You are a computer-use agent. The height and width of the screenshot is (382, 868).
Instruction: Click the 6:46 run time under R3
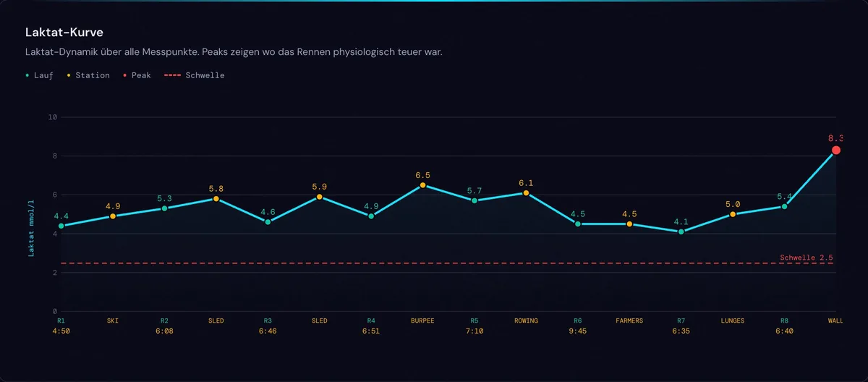click(x=268, y=331)
